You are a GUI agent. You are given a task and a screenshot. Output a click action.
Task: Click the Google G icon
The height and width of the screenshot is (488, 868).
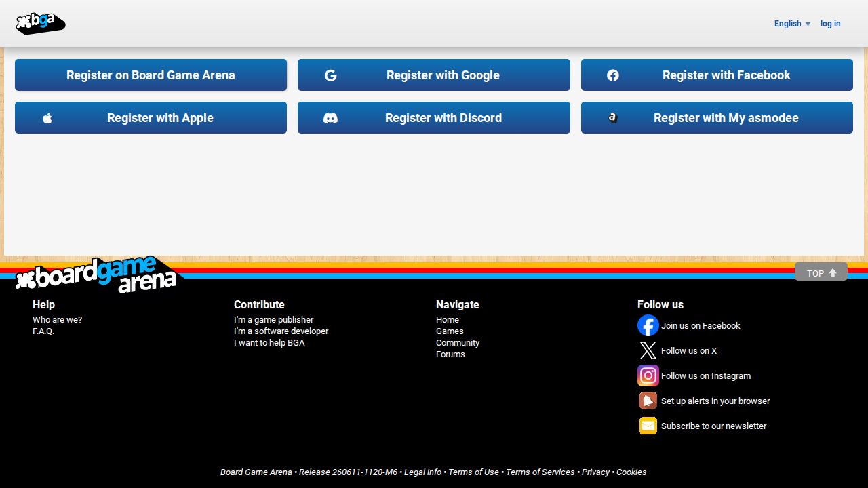click(x=330, y=75)
